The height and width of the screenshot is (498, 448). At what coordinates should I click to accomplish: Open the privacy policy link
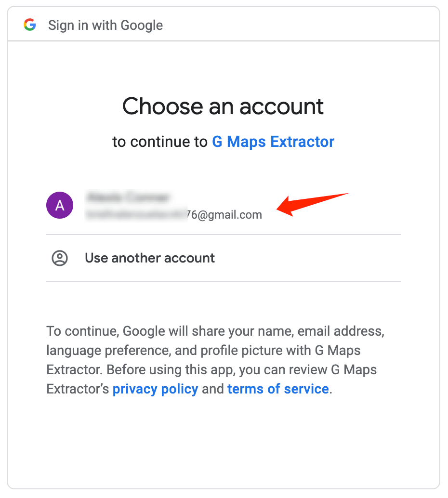[156, 389]
